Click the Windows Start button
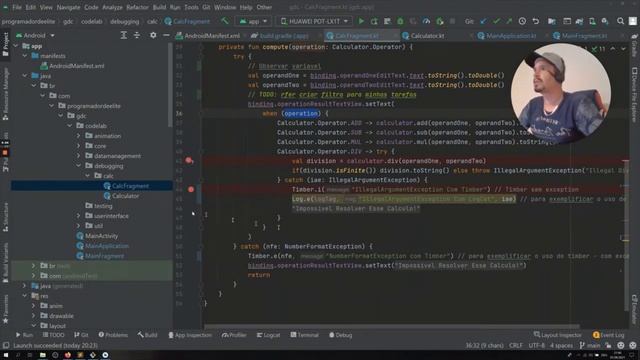Image resolution: width=640 pixels, height=360 pixels. pos(6,355)
